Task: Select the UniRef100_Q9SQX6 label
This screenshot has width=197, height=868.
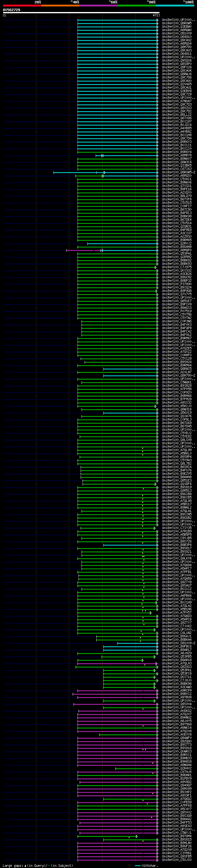Action: click(x=176, y=61)
